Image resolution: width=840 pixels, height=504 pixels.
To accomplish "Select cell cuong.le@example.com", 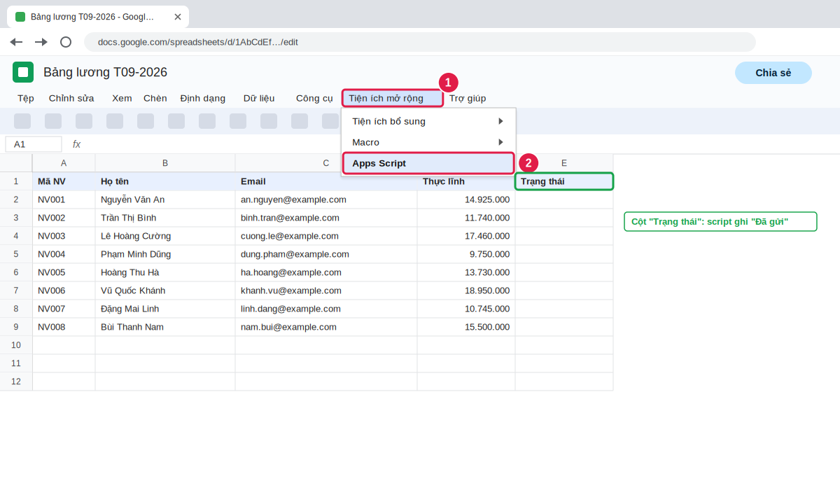I will [x=326, y=236].
